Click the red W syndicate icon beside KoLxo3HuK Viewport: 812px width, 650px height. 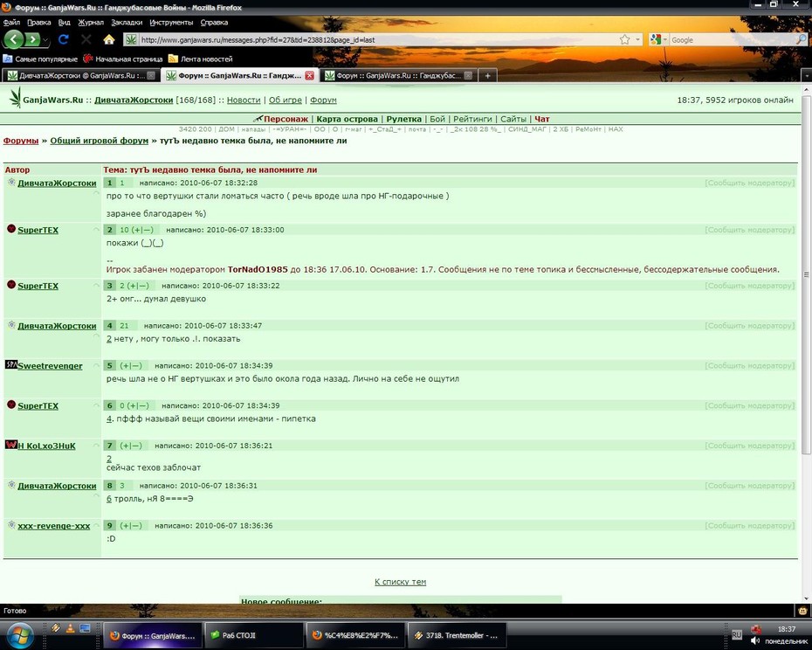10,444
